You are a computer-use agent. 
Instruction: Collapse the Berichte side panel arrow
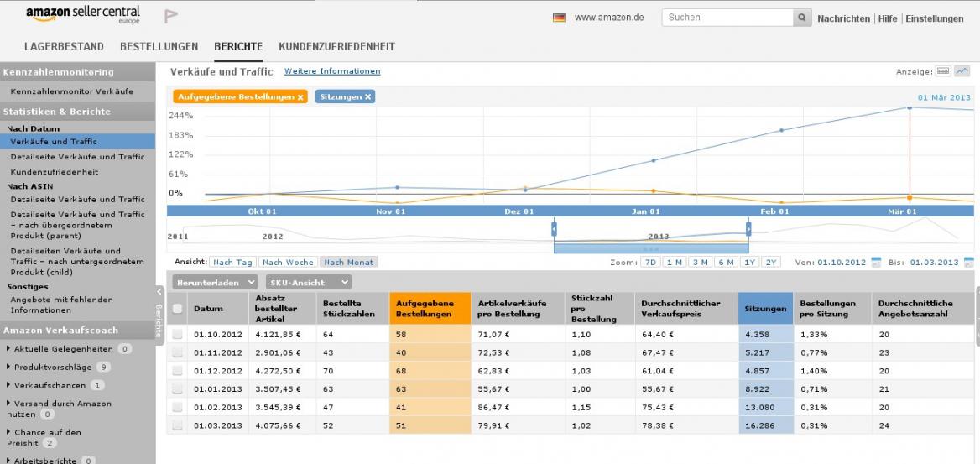tap(159, 291)
